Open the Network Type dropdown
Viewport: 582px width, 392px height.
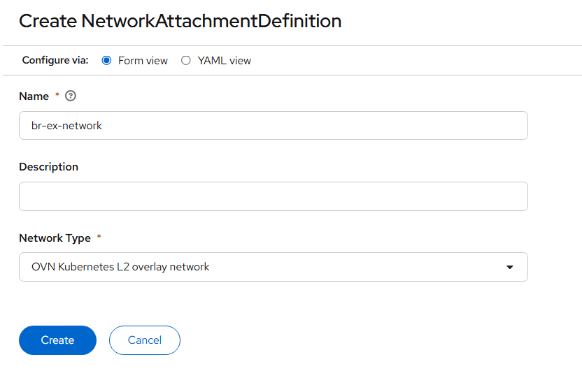coord(273,267)
